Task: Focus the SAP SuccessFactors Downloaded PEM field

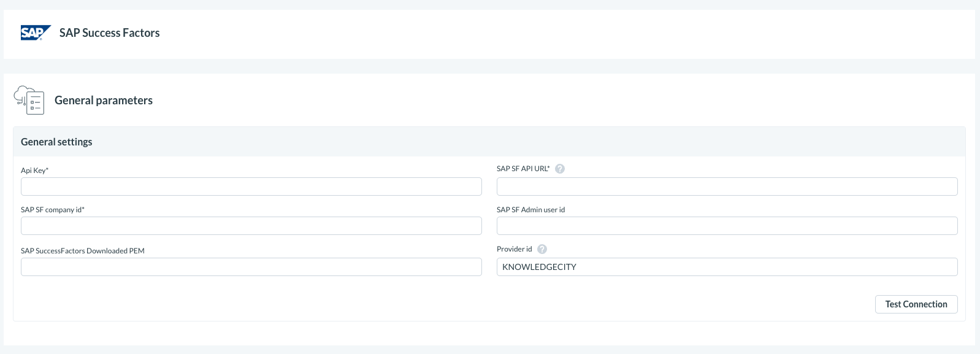Action: point(251,267)
